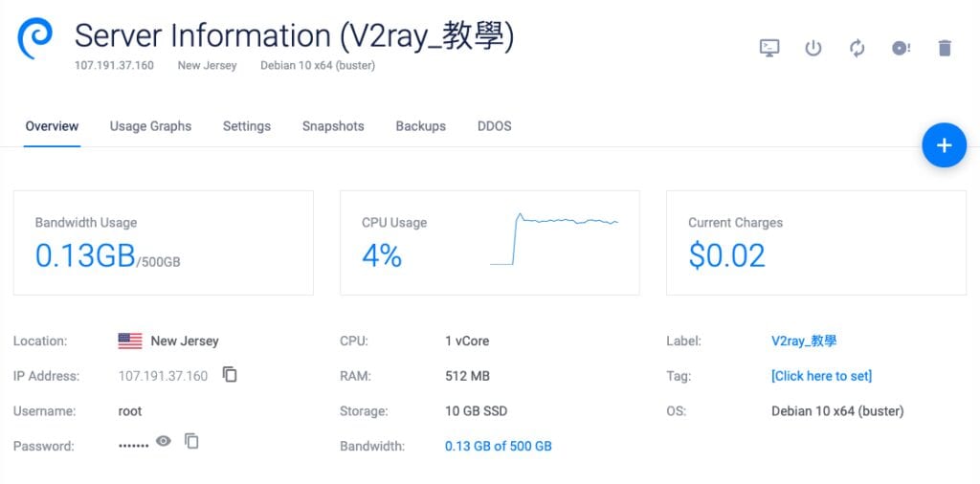This screenshot has width=980, height=484.
Task: Click IP address 107.191.37.160 in details
Action: [x=163, y=376]
